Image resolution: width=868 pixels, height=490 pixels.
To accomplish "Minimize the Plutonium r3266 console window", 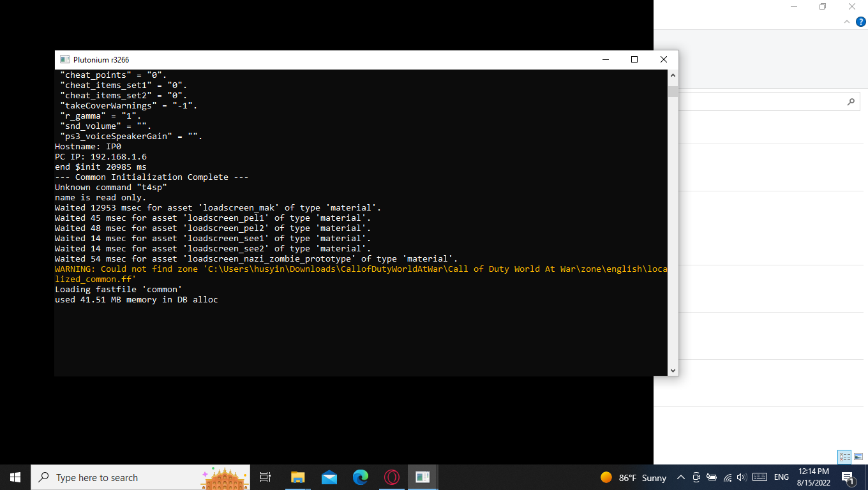I will [605, 59].
